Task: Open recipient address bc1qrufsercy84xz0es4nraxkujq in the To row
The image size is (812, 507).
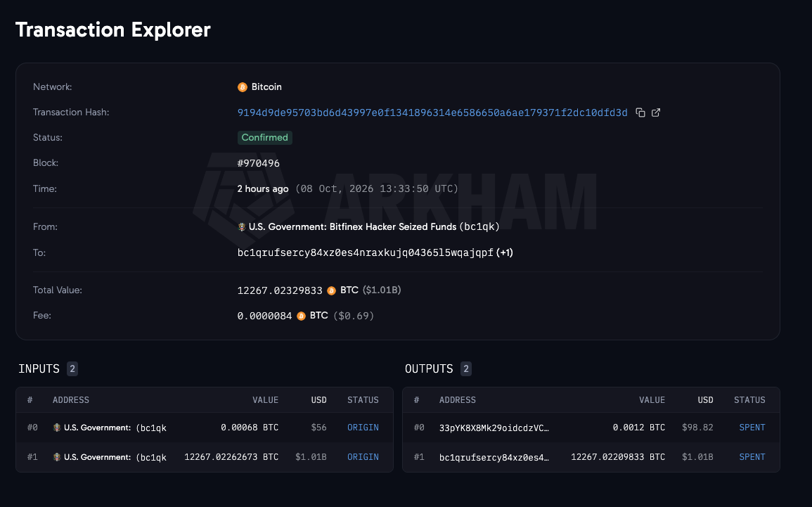Action: pyautogui.click(x=365, y=252)
